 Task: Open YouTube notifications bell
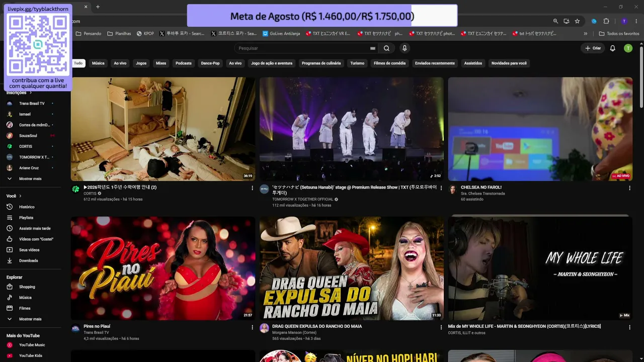point(612,48)
